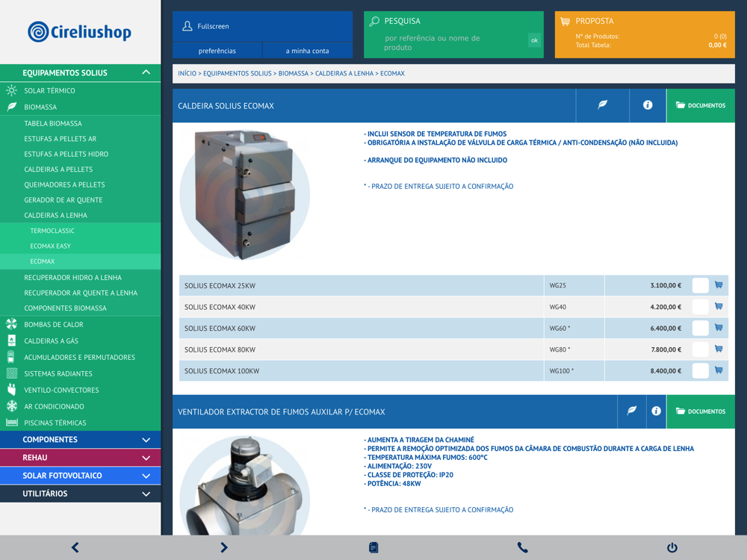The height and width of the screenshot is (560, 747).
Task: Open the clipboard document icon in bottom bar
Action: 373,547
